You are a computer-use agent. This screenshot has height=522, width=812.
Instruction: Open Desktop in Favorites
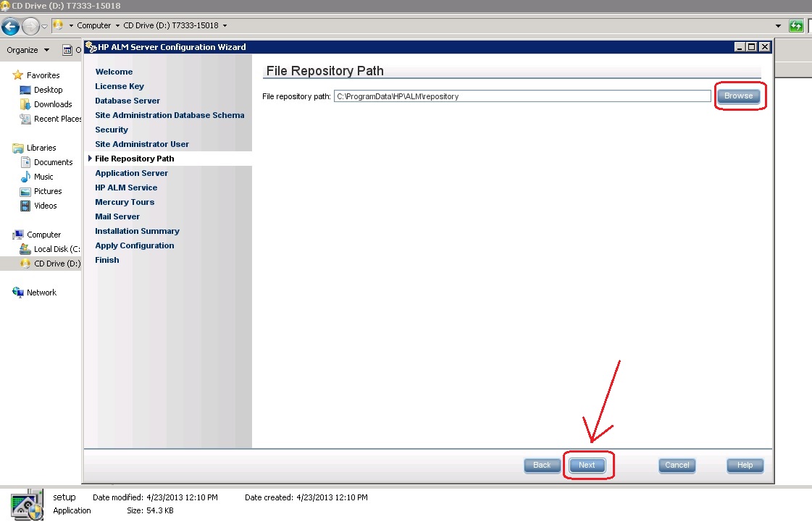pos(48,90)
